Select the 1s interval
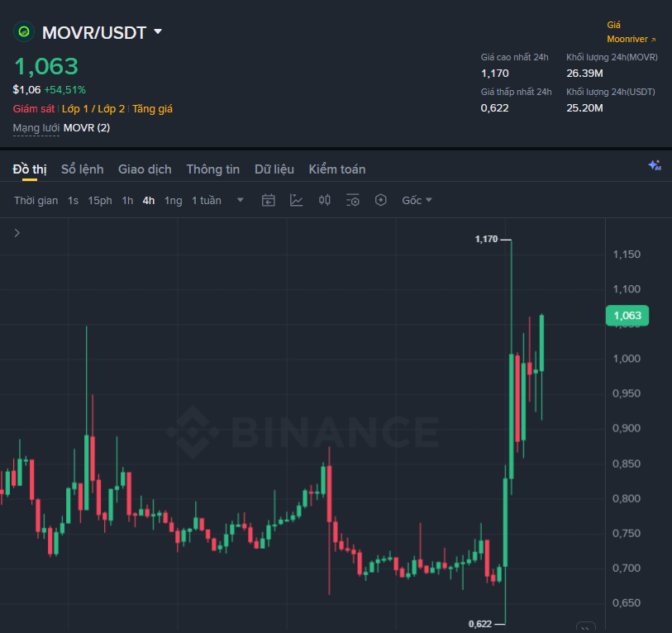The width and height of the screenshot is (672, 633). 73,201
